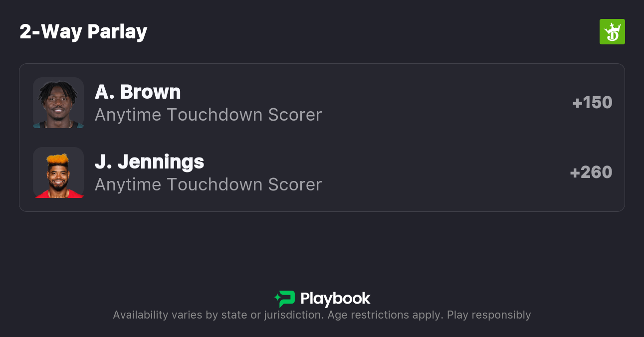Click Anytime Touchdown Scorer under A. Brown

pos(208,115)
